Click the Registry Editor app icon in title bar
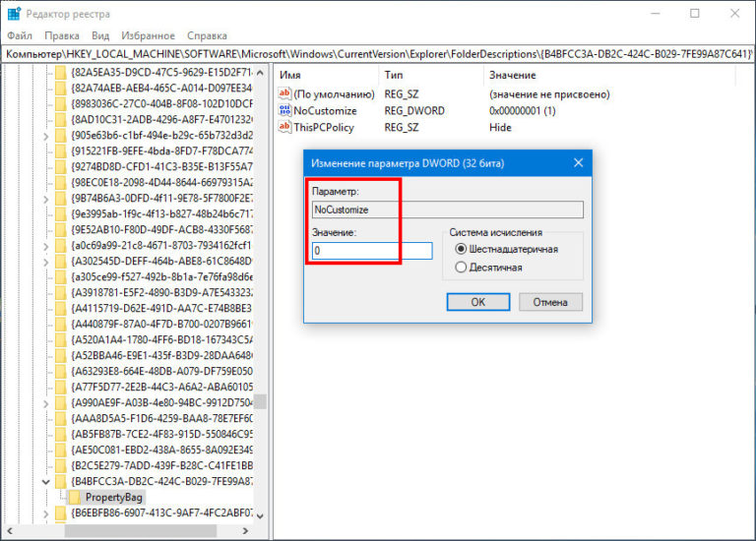Viewport: 756px width, 541px height. point(13,13)
